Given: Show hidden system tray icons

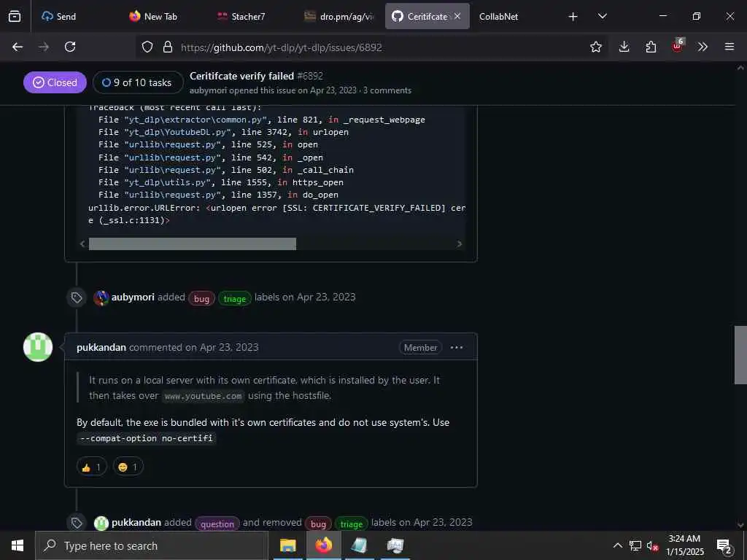Looking at the screenshot, I should coord(617,545).
